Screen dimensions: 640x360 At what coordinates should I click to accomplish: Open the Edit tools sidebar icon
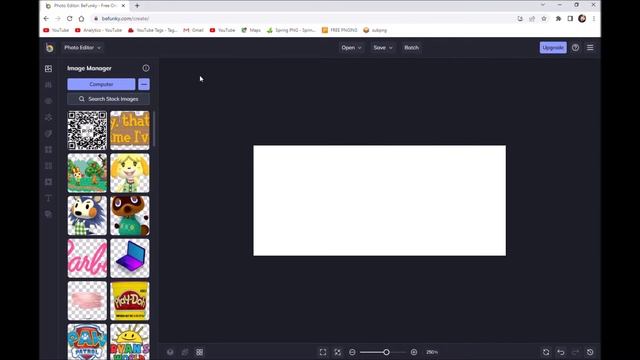[49, 84]
